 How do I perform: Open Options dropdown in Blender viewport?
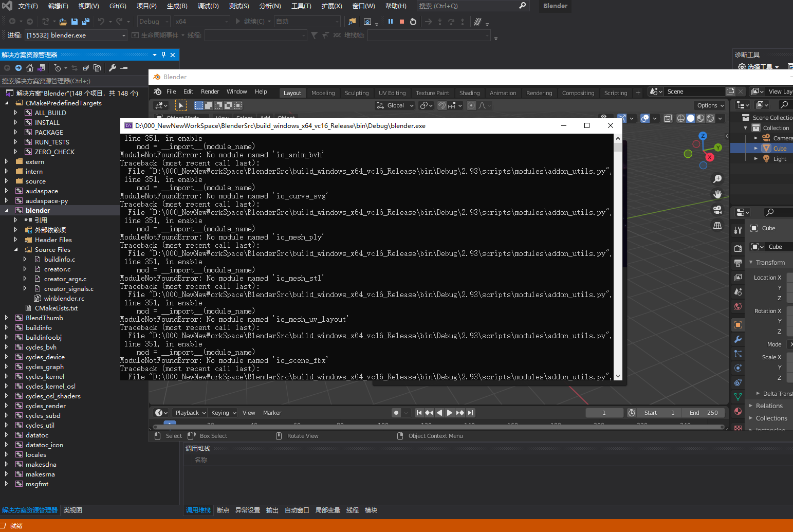coord(711,105)
